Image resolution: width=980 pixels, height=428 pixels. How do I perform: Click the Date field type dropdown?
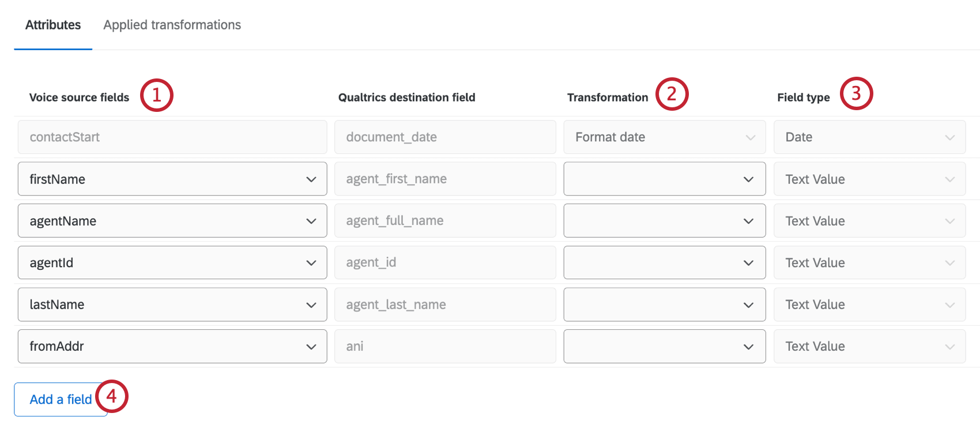click(x=869, y=137)
